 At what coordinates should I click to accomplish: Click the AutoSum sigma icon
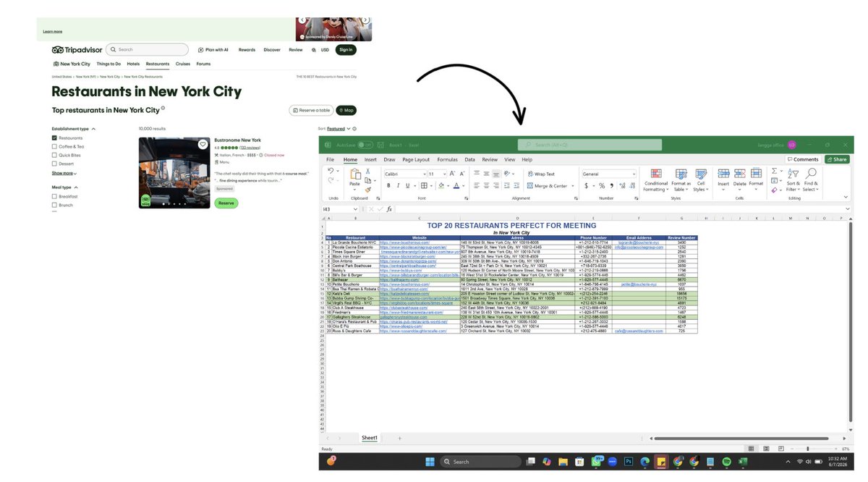[x=774, y=171]
